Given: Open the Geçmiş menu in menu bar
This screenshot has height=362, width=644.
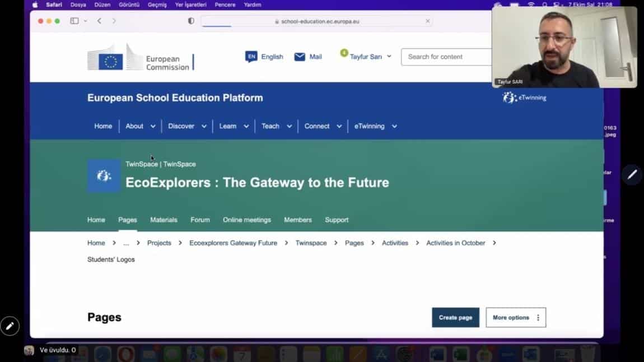Looking at the screenshot, I should 157,4.
